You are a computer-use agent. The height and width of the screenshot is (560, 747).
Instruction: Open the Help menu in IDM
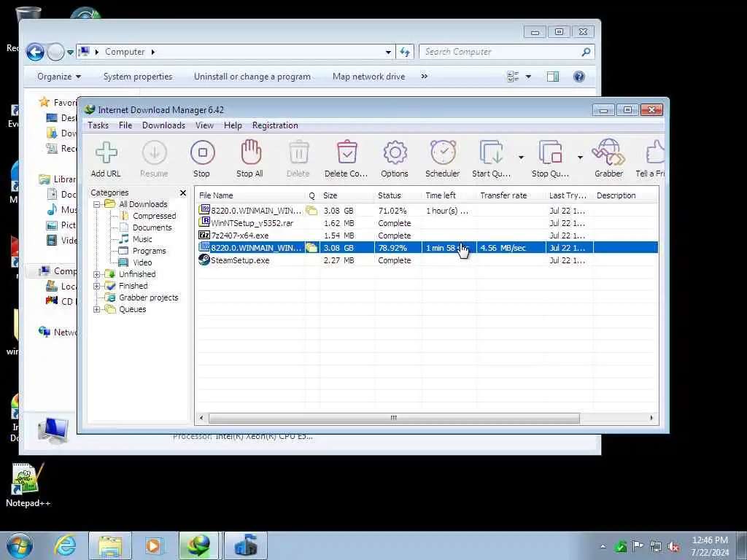click(233, 125)
